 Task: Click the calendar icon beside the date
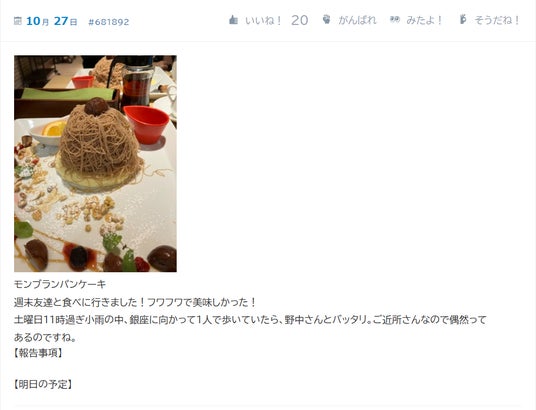click(17, 21)
